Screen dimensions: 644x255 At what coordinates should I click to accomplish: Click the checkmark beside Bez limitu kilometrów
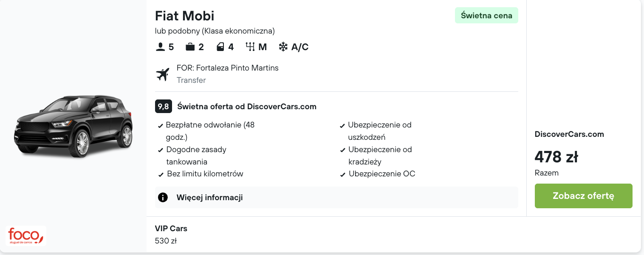[x=161, y=175]
